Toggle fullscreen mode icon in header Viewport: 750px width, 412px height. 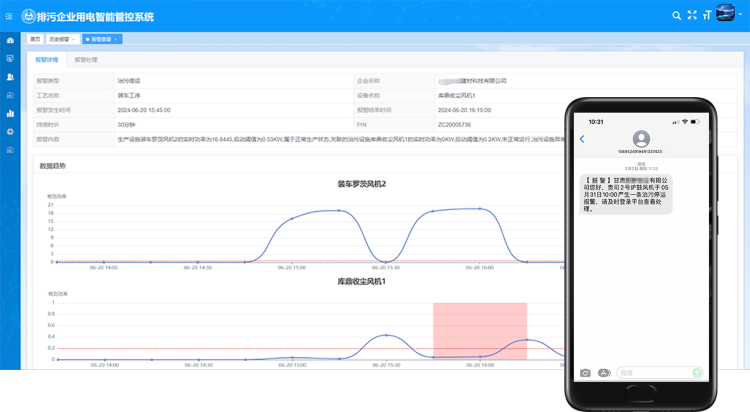(692, 16)
